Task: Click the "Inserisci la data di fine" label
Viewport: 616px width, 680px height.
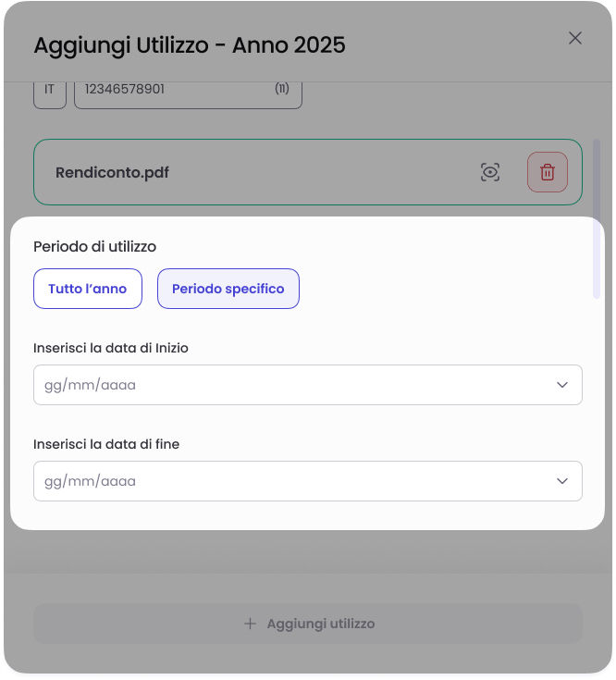Action: pyautogui.click(x=106, y=444)
